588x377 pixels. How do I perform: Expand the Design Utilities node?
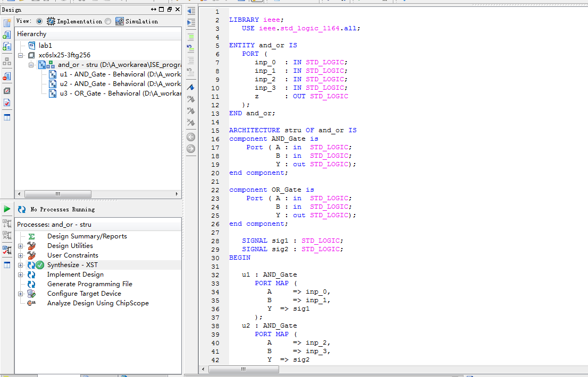[21, 246]
